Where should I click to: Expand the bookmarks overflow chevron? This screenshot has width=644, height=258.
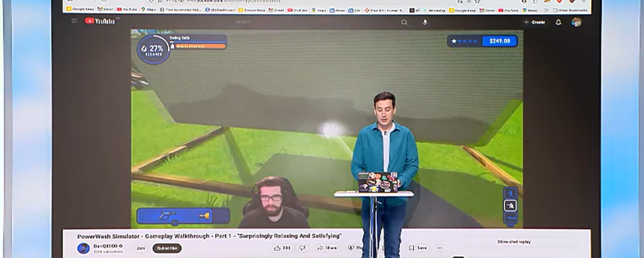pyautogui.click(x=546, y=10)
